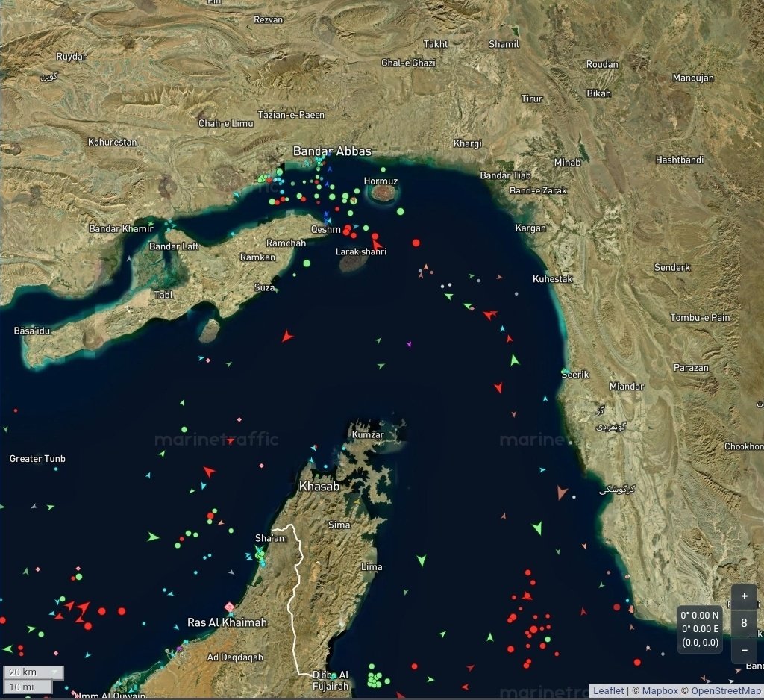764x700 pixels.
Task: Select the green downward arrow vessel east of Lima
Action: (x=422, y=560)
